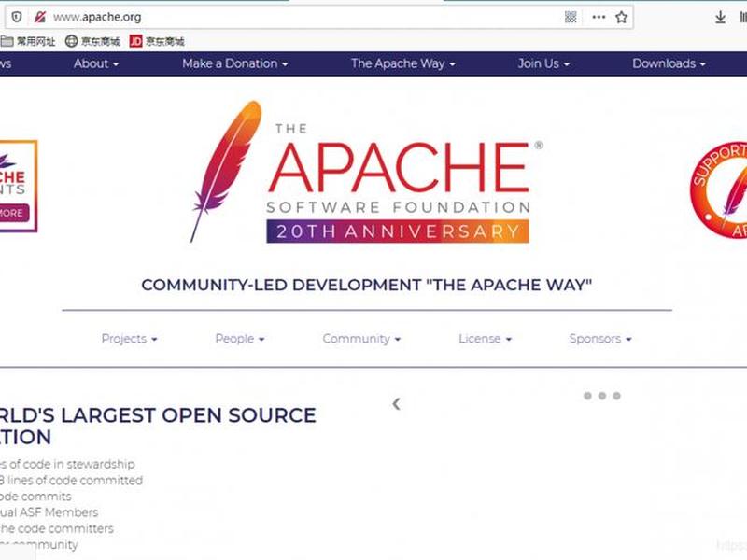Expand the Join Us menu
The image size is (747, 560).
(543, 63)
